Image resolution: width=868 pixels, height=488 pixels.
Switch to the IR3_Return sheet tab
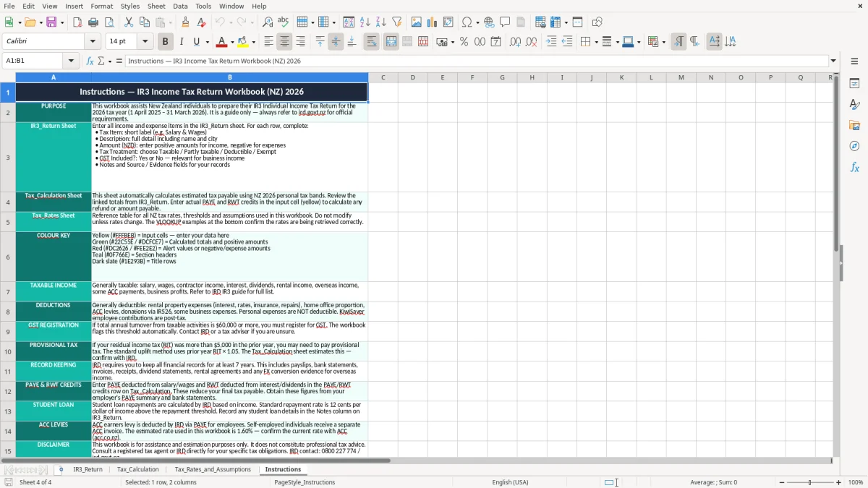click(88, 469)
